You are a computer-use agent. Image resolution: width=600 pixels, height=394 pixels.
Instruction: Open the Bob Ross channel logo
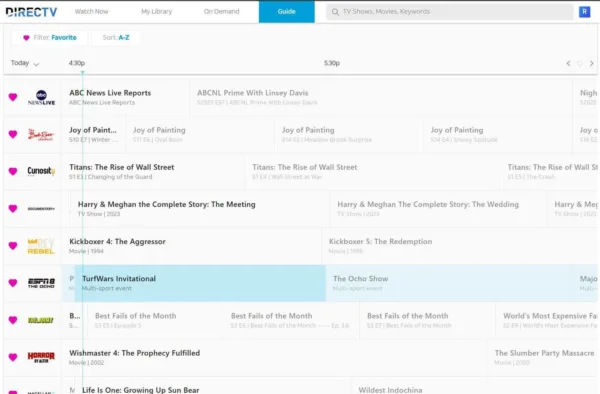41,134
